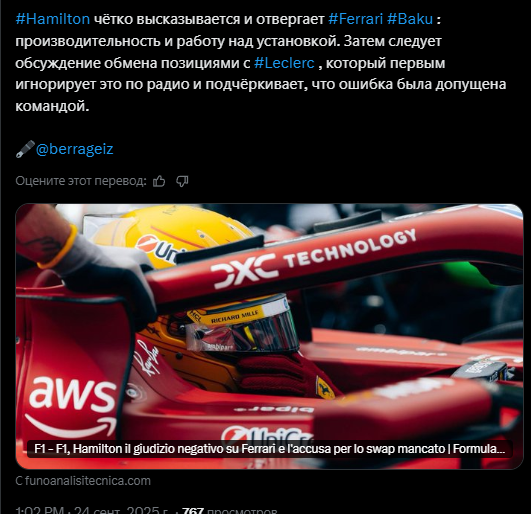
Task: Open the Ferrari article preview image
Action: [270, 336]
